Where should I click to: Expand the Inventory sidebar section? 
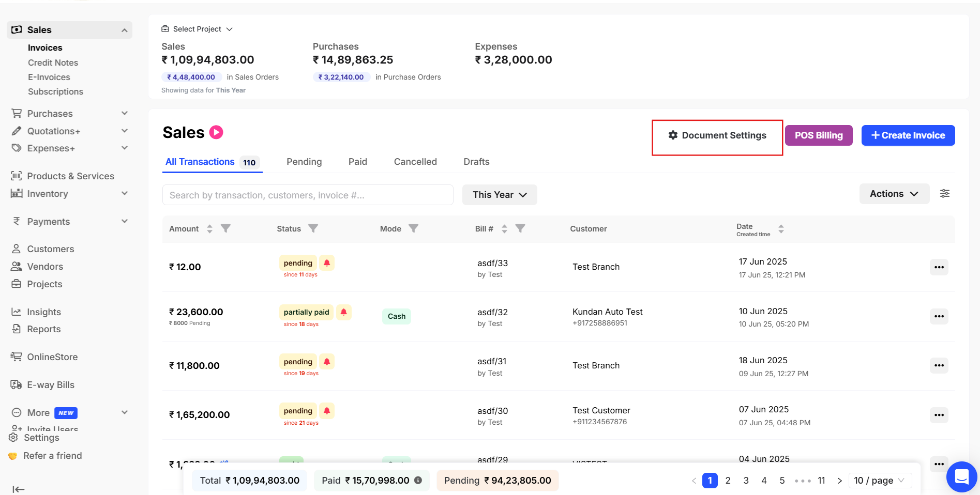[124, 193]
